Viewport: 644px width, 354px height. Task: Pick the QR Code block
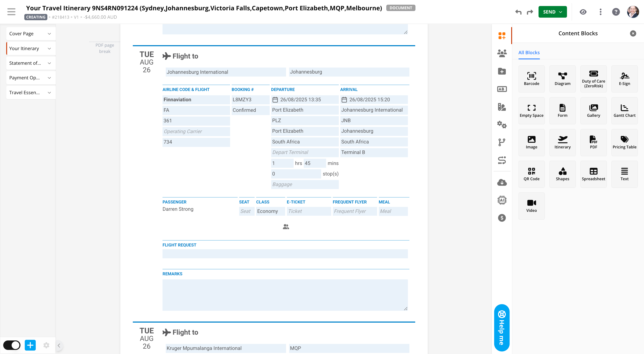531,174
